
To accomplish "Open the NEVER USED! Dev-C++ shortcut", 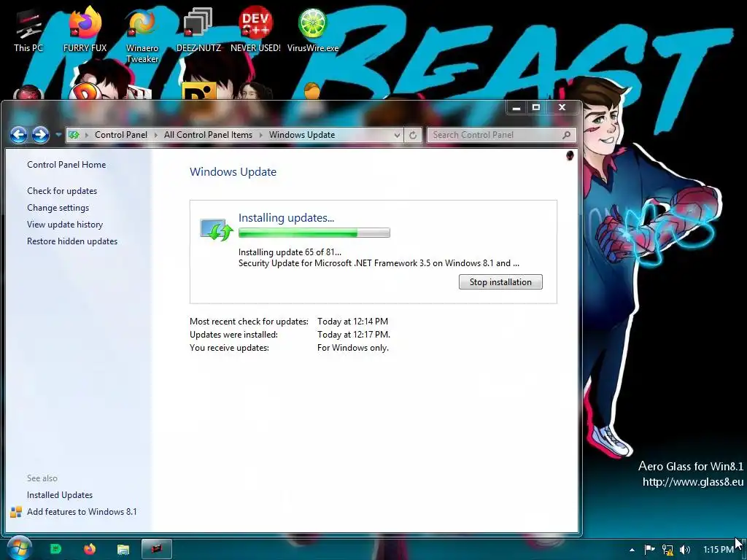I will [x=255, y=29].
